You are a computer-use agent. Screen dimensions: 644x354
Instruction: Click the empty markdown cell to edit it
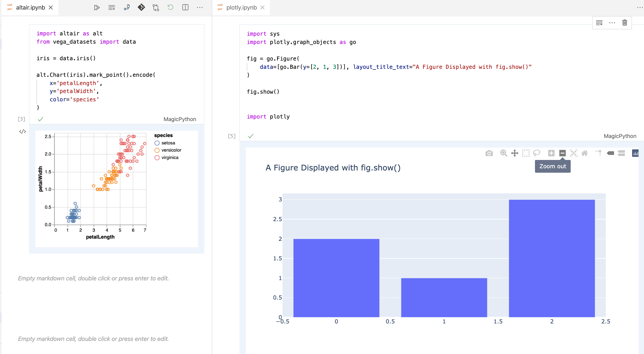coord(94,278)
